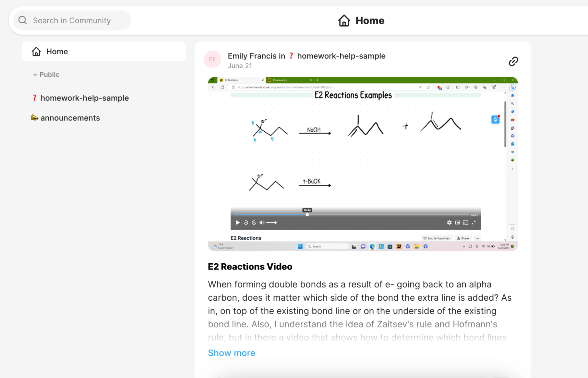Image resolution: width=588 pixels, height=378 pixels.
Task: Expand post text with Show more
Action: click(x=231, y=353)
